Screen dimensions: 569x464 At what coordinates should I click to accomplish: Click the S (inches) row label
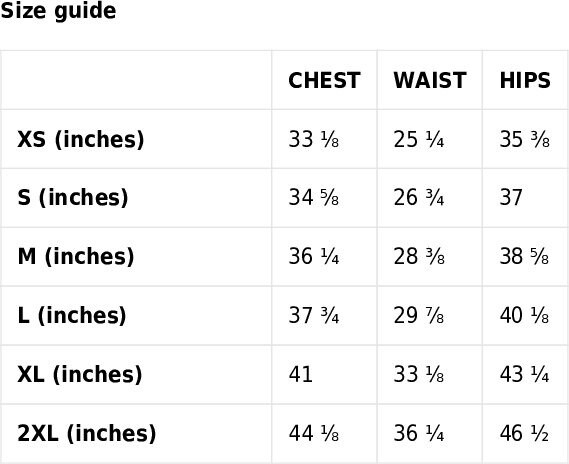[x=73, y=198]
